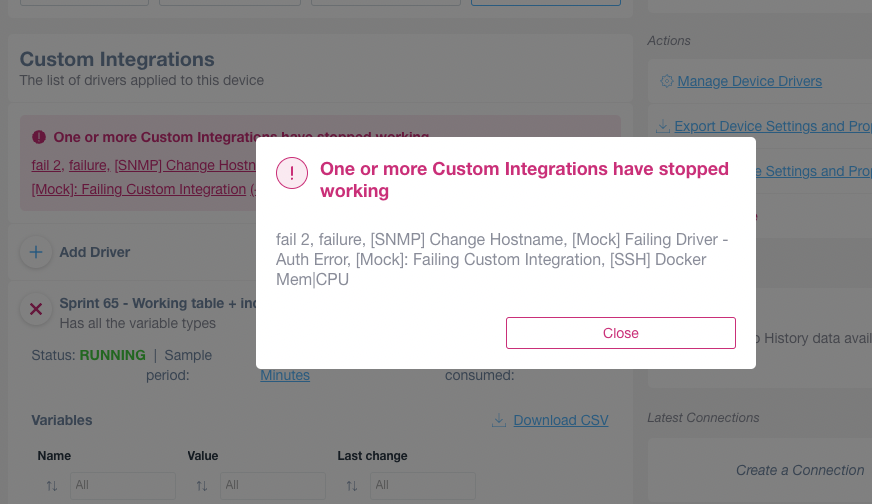This screenshot has width=872, height=504.
Task: Click the download icon beside Export Device Settings
Action: click(662, 126)
